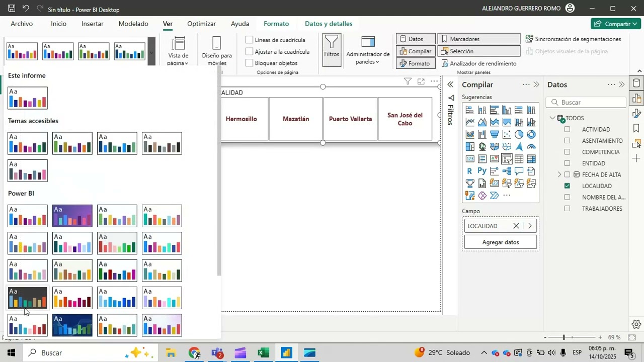Apply the purple gradient Power BI theme
The image size is (644, 362).
(x=72, y=216)
